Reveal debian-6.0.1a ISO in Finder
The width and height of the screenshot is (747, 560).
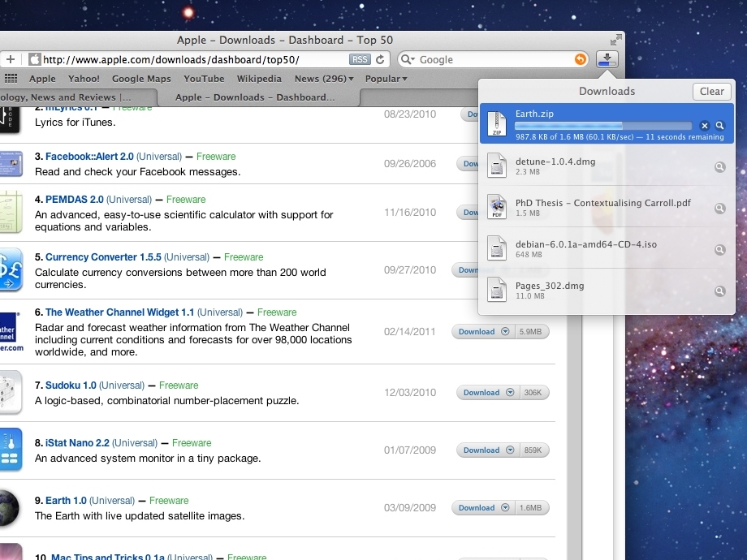click(x=720, y=250)
